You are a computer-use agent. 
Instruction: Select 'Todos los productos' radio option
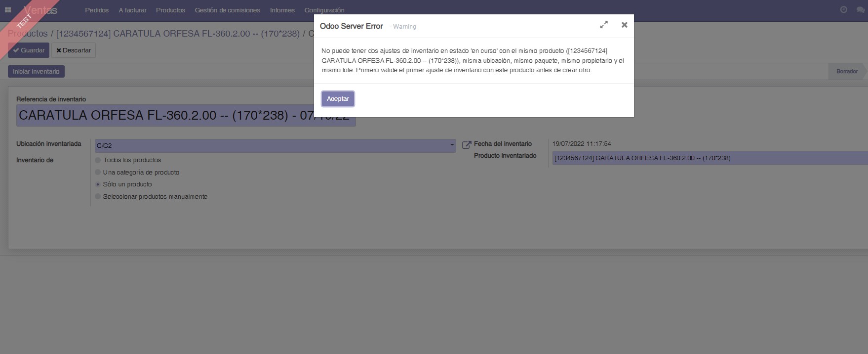pos(98,160)
